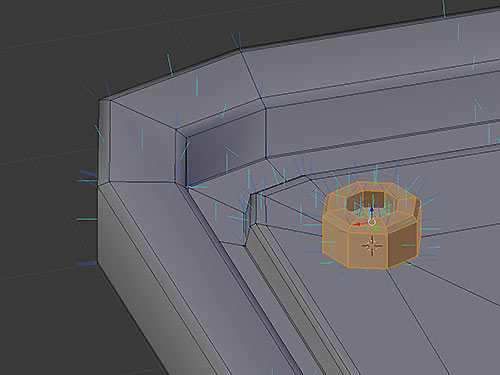Grab the red X-axis gizmo arrow
The width and height of the screenshot is (500, 375).
(357, 225)
